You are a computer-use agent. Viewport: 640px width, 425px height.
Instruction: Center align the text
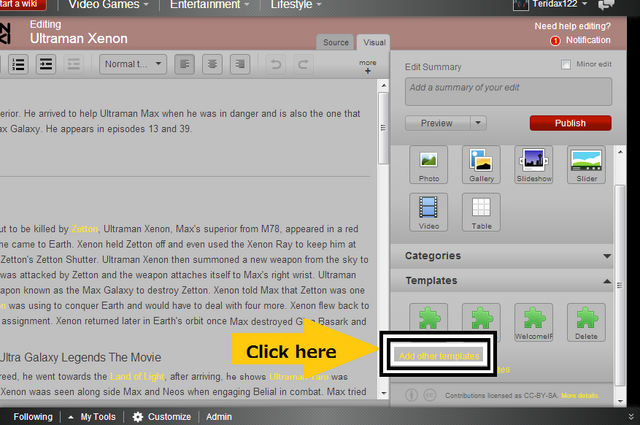point(212,64)
